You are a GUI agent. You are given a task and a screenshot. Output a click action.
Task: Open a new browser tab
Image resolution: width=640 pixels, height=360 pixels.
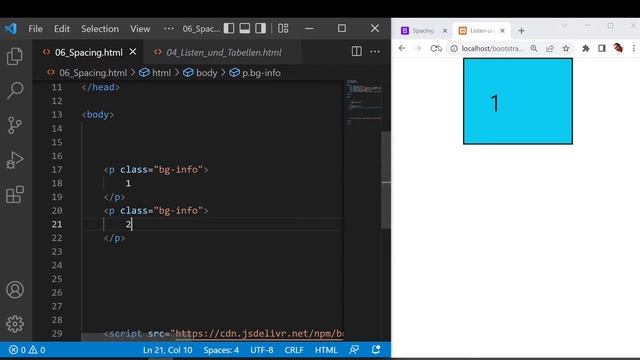521,31
